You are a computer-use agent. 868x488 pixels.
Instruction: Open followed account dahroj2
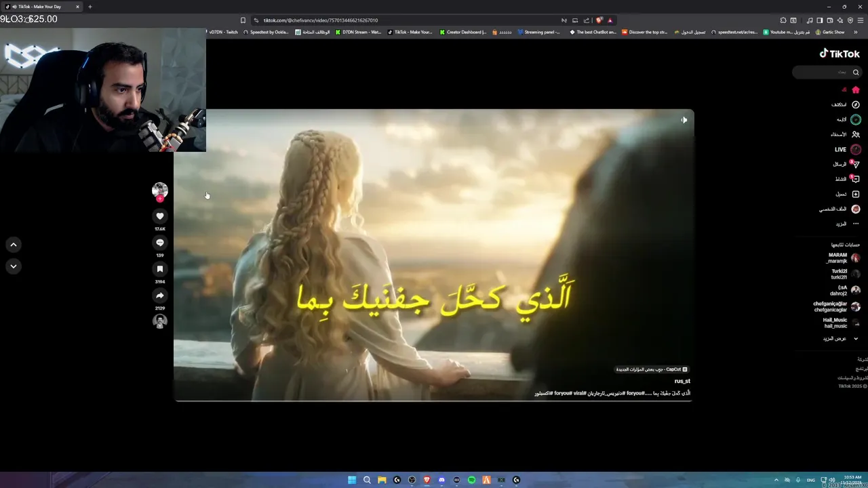844,290
